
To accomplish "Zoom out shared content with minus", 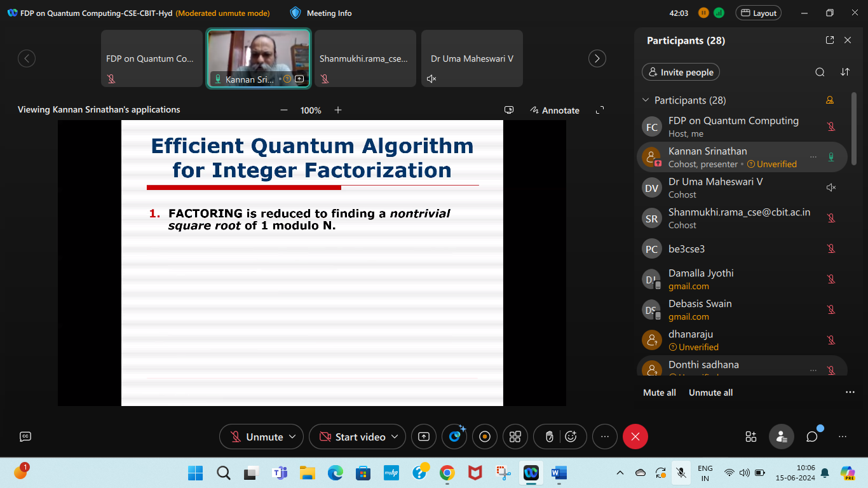I will pyautogui.click(x=283, y=110).
